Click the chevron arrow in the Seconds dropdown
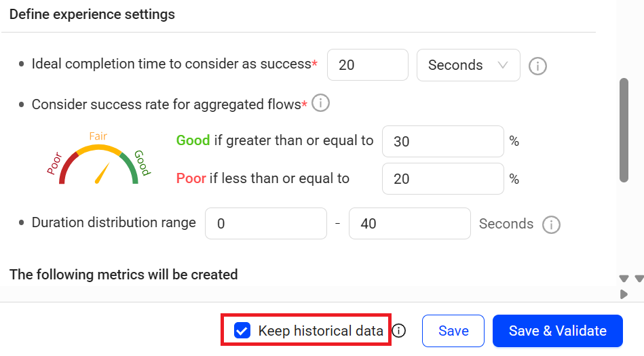The image size is (644, 356). point(502,65)
